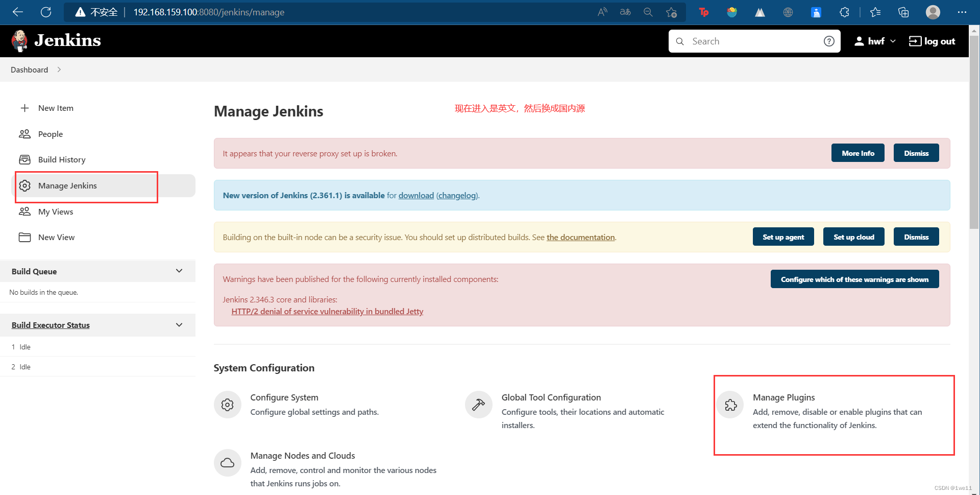
Task: Click the Manage Nodes cloud icon
Action: (x=228, y=463)
